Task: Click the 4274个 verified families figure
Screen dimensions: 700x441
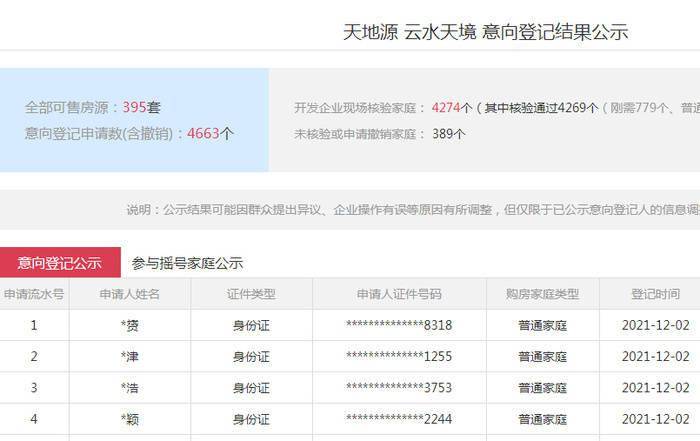Action: [x=452, y=108]
